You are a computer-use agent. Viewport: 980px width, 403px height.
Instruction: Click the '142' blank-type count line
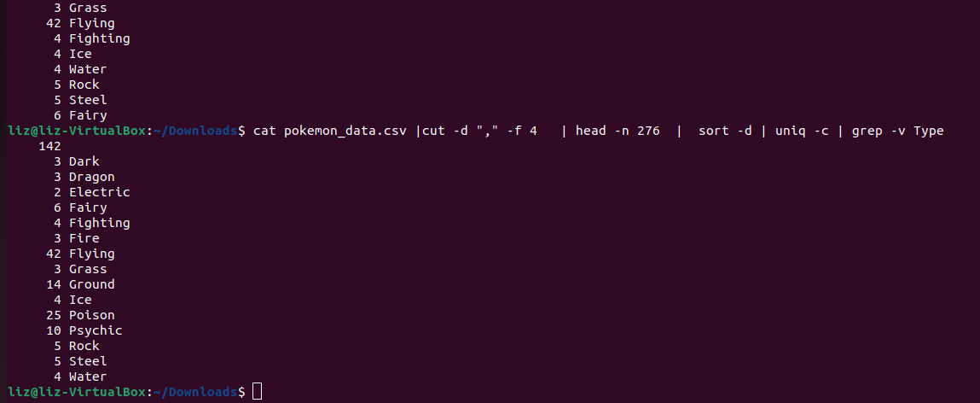point(49,146)
